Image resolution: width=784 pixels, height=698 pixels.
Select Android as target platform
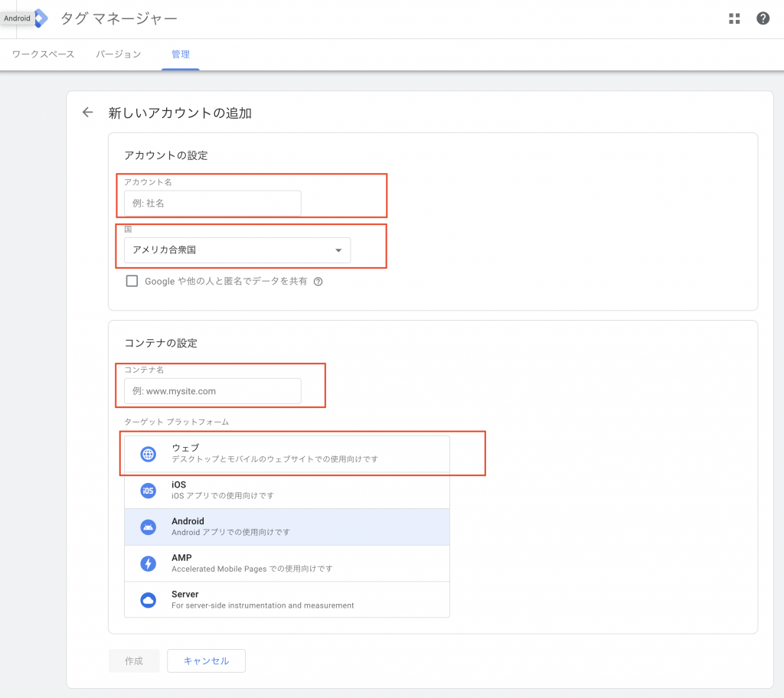pyautogui.click(x=287, y=527)
